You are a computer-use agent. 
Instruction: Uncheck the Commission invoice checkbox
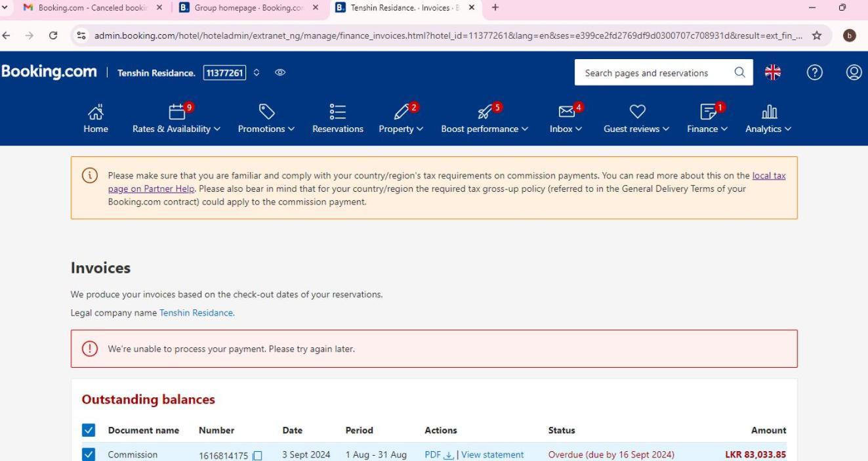[x=89, y=454]
